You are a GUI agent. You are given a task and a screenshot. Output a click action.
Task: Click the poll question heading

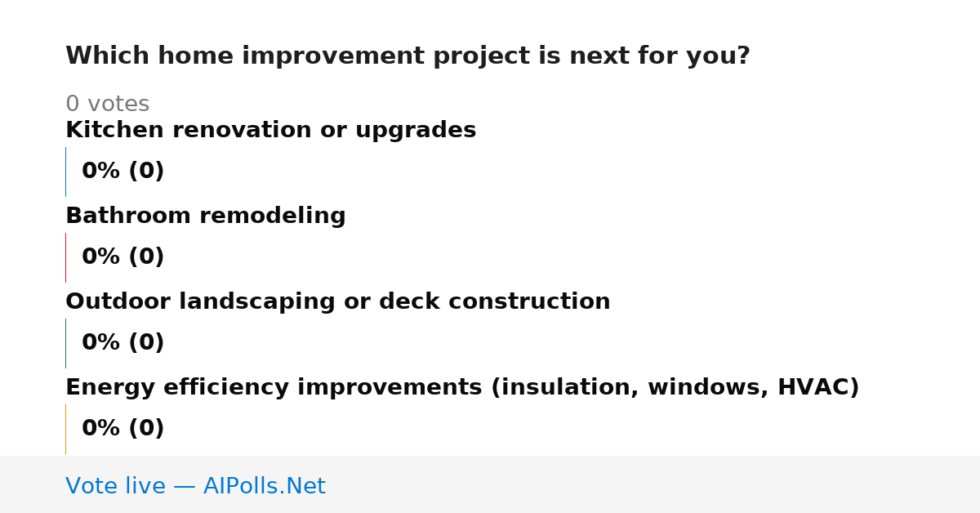[x=408, y=56]
